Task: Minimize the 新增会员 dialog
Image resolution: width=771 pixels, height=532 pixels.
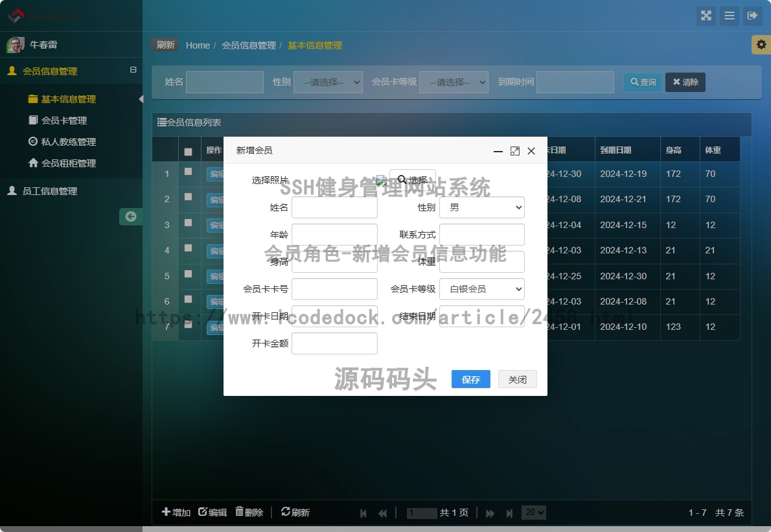Action: point(498,151)
